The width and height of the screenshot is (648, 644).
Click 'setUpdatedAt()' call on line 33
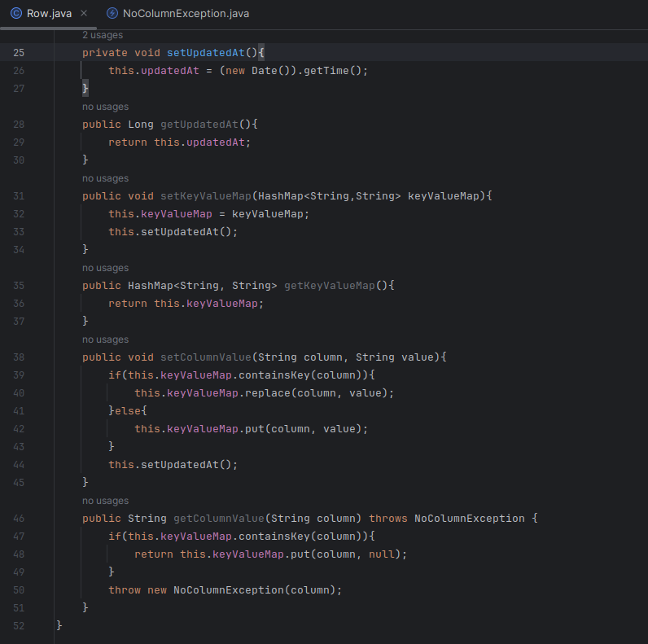pos(186,232)
